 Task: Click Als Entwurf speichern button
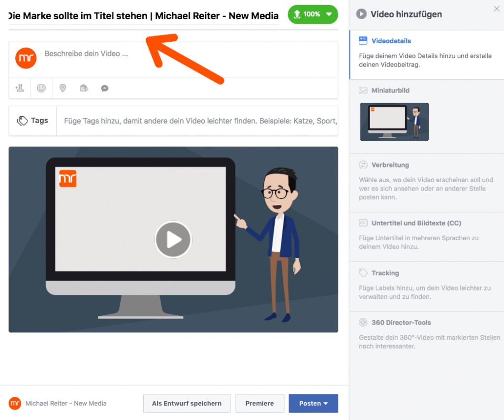point(187,403)
